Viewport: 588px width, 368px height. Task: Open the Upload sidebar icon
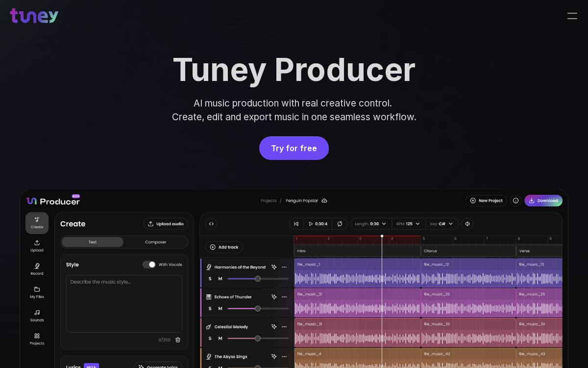click(x=37, y=246)
